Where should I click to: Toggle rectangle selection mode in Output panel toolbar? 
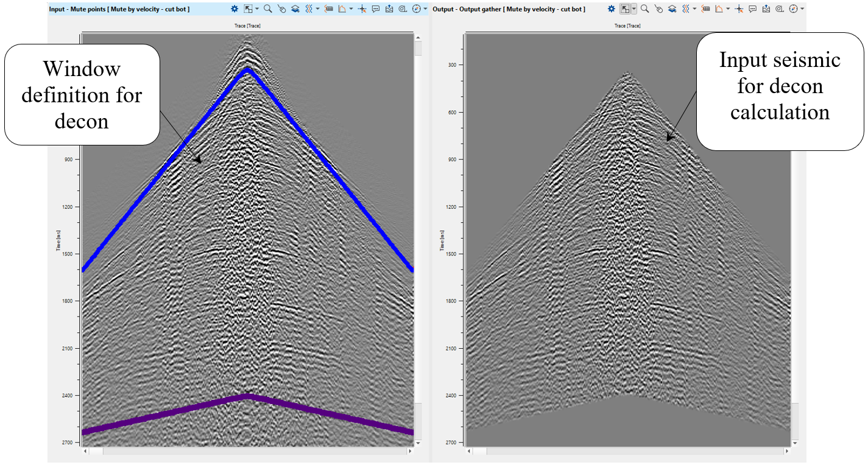click(x=625, y=9)
